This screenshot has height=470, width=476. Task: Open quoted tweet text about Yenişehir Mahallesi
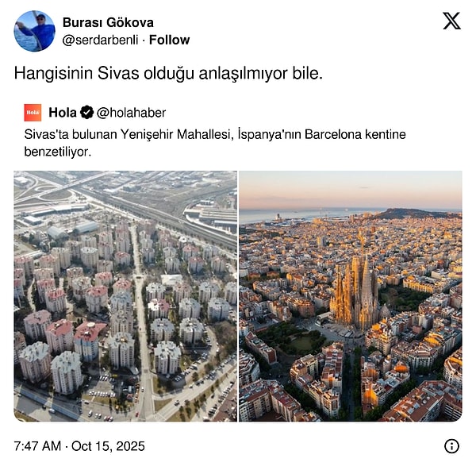215,143
